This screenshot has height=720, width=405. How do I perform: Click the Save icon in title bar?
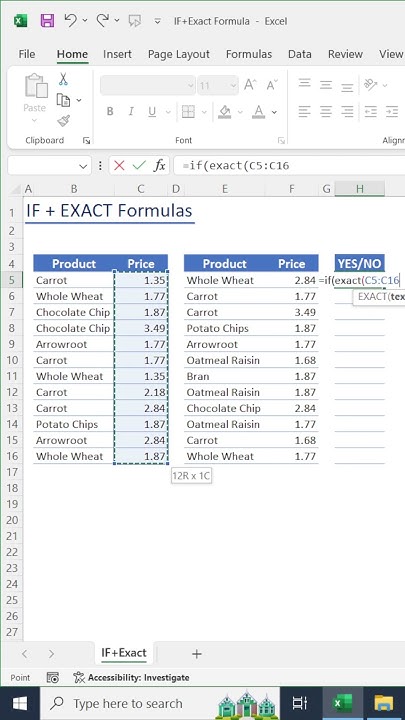coord(47,21)
